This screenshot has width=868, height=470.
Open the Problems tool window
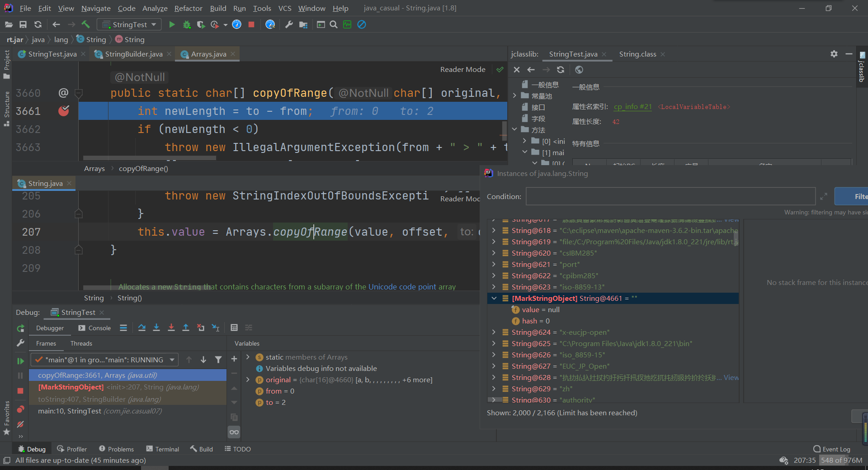tap(116, 449)
